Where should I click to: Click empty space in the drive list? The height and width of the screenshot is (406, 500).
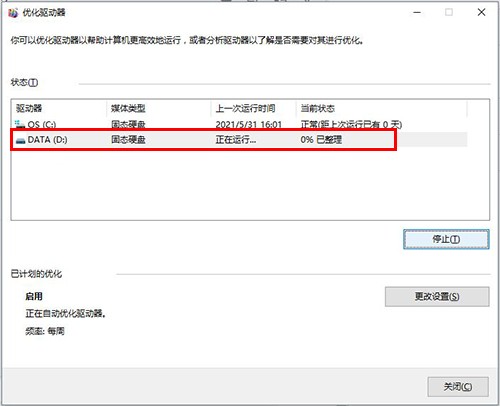[250, 187]
